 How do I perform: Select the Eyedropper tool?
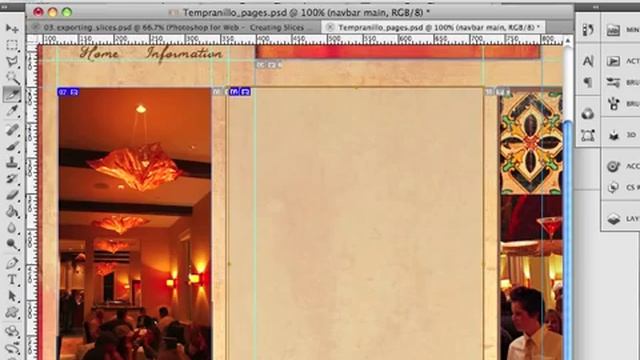(x=12, y=111)
